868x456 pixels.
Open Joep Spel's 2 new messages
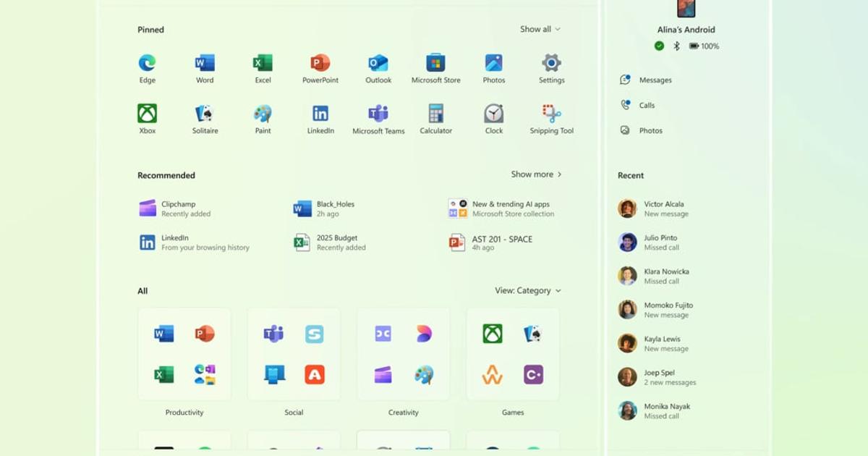click(x=658, y=377)
